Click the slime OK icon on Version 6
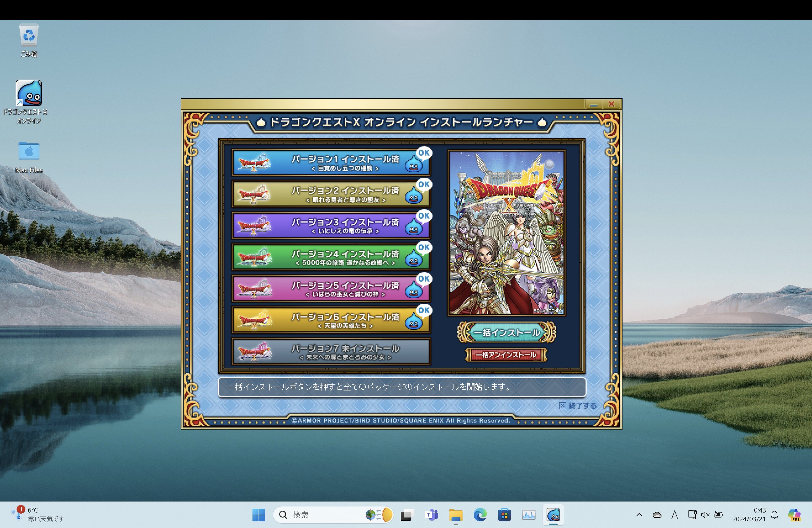The height and width of the screenshot is (528, 812). click(x=418, y=317)
